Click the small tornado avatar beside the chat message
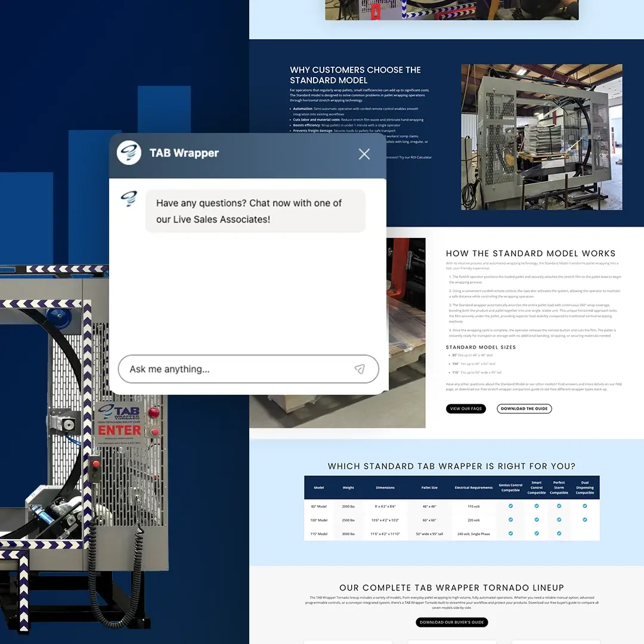 click(128, 199)
